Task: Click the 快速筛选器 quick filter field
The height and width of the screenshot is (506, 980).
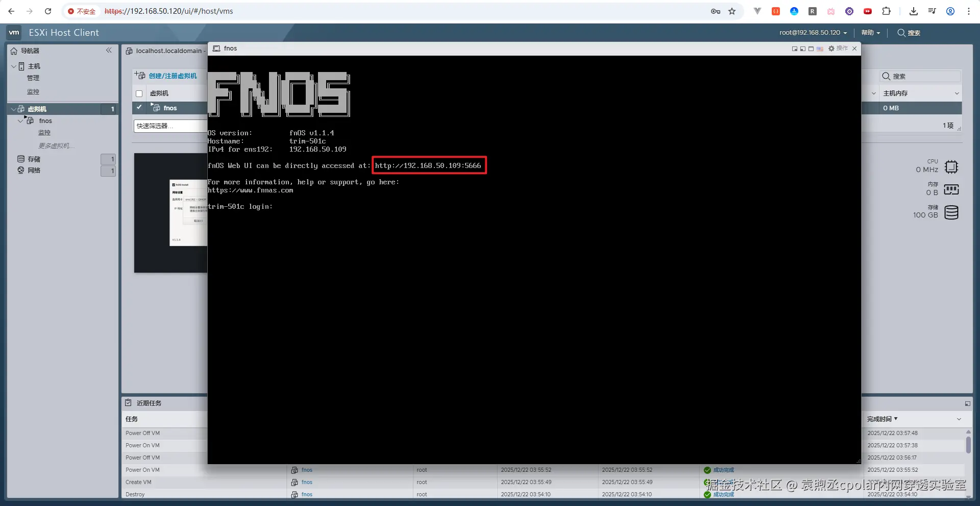Action: tap(170, 126)
